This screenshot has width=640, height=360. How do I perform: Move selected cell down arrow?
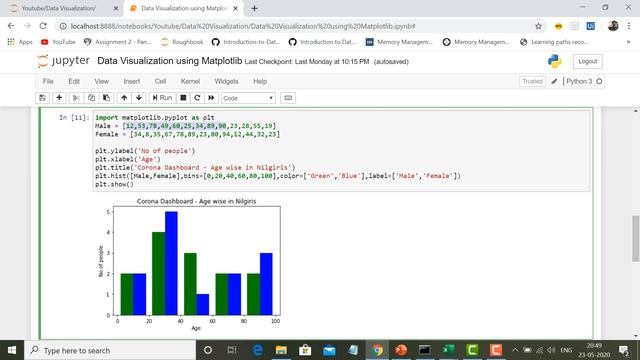pos(139,98)
